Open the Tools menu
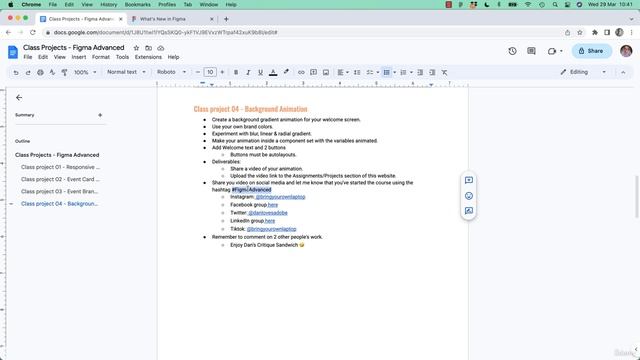 pos(122,57)
